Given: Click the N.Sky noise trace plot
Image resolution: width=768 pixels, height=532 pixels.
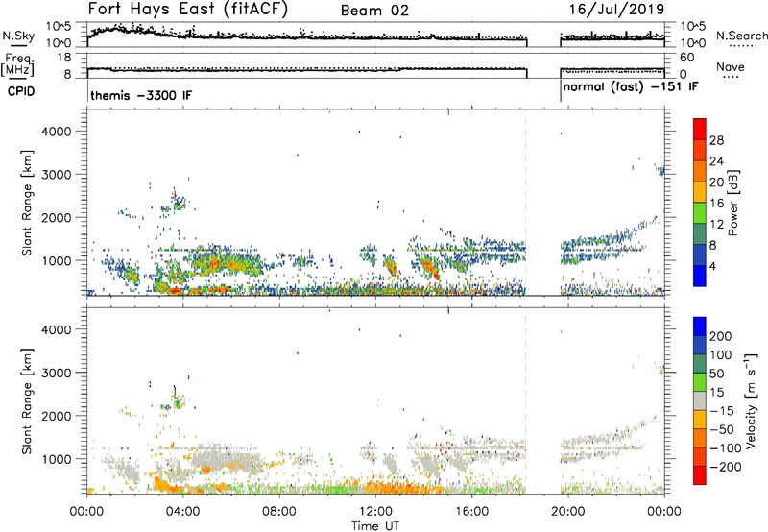Looking at the screenshot, I should click(375, 35).
